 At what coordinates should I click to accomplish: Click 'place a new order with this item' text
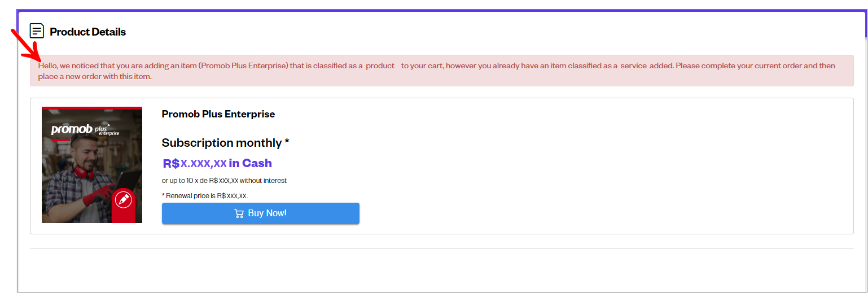coord(94,76)
